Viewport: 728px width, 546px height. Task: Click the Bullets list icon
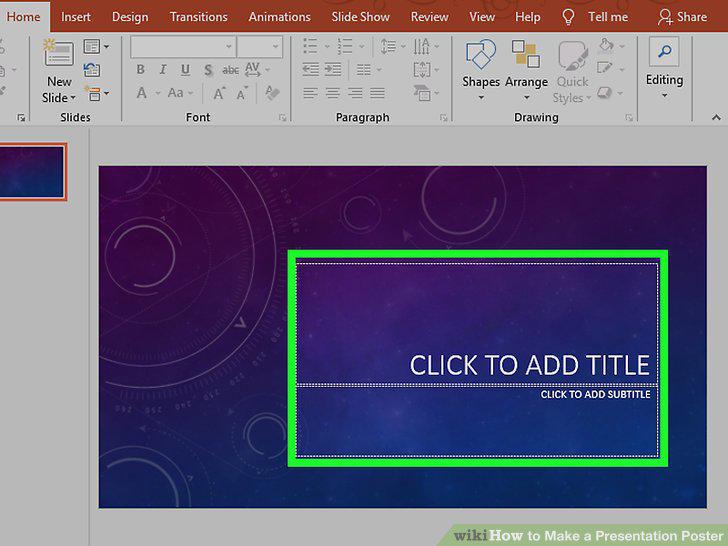click(x=310, y=46)
